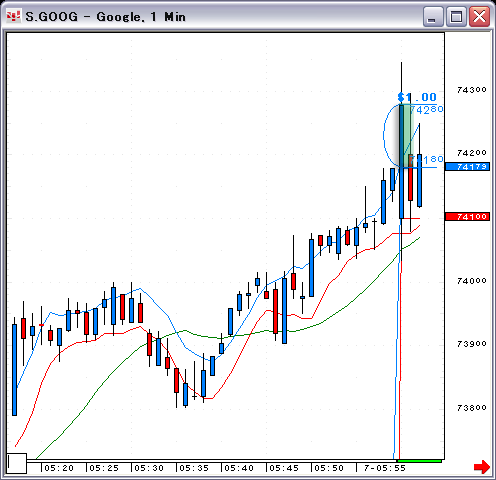This screenshot has height=480, width=496.
Task: Click the small white box at bottom left
Action: coord(17,463)
